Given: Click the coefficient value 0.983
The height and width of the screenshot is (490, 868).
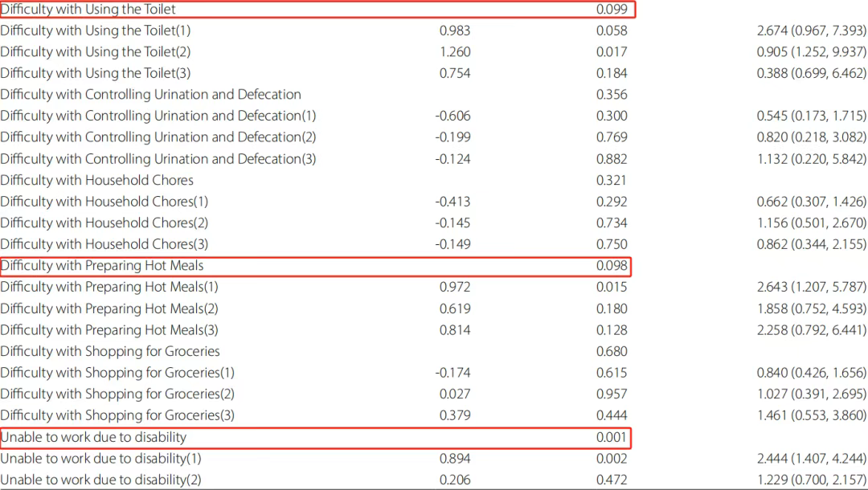Looking at the screenshot, I should click(454, 31).
